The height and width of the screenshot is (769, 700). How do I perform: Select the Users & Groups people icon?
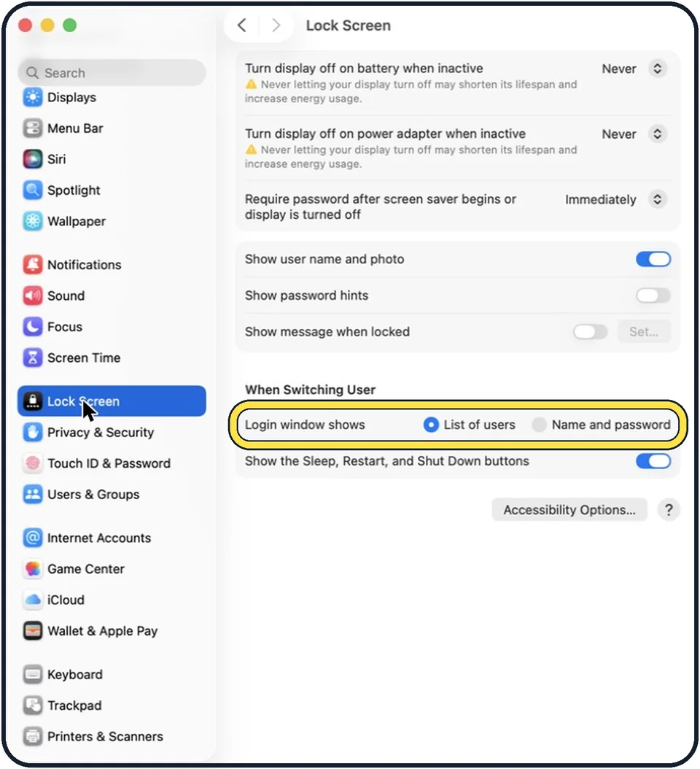tap(33, 495)
